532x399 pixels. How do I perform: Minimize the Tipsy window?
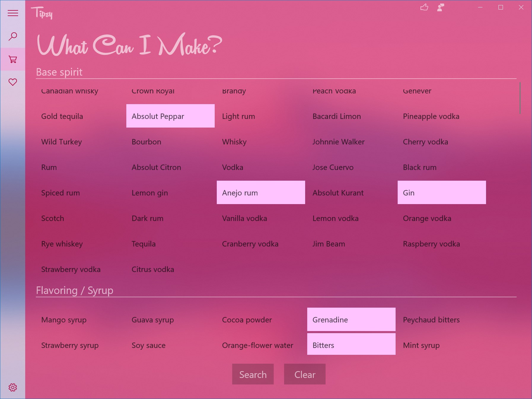click(480, 7)
